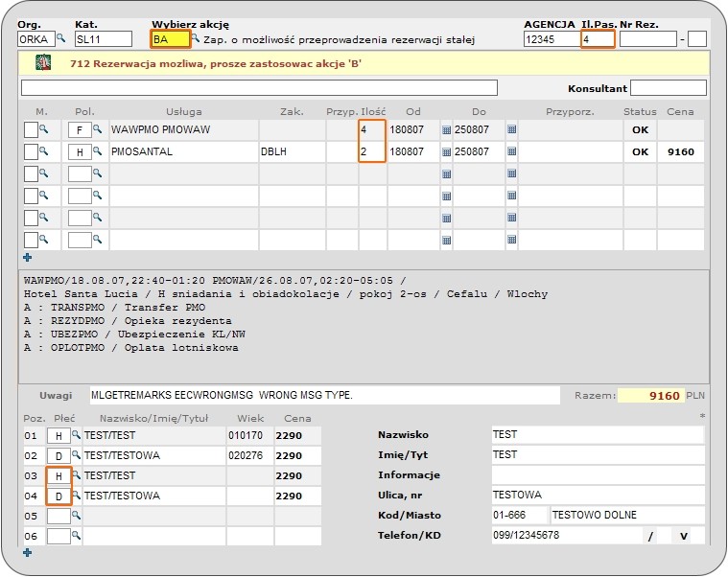This screenshot has width=728, height=577.
Task: Click name TEST/TESTOWA of passenger 02
Action: pos(122,455)
